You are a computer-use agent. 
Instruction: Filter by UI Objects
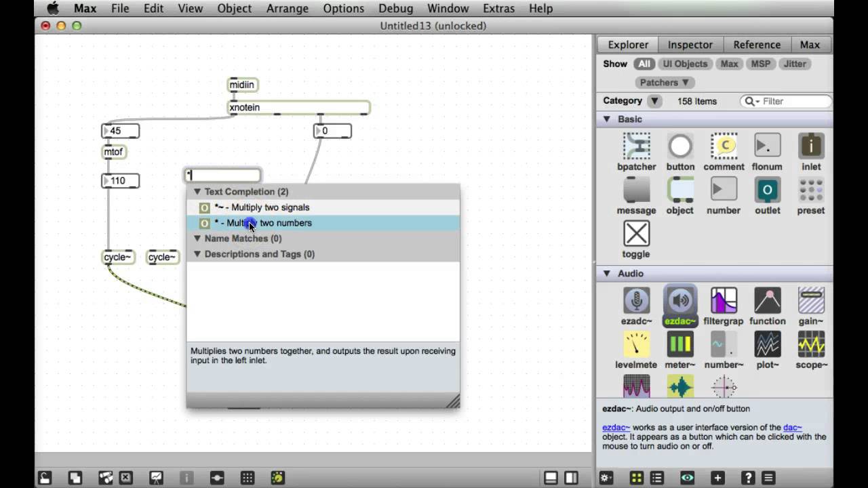pos(685,64)
